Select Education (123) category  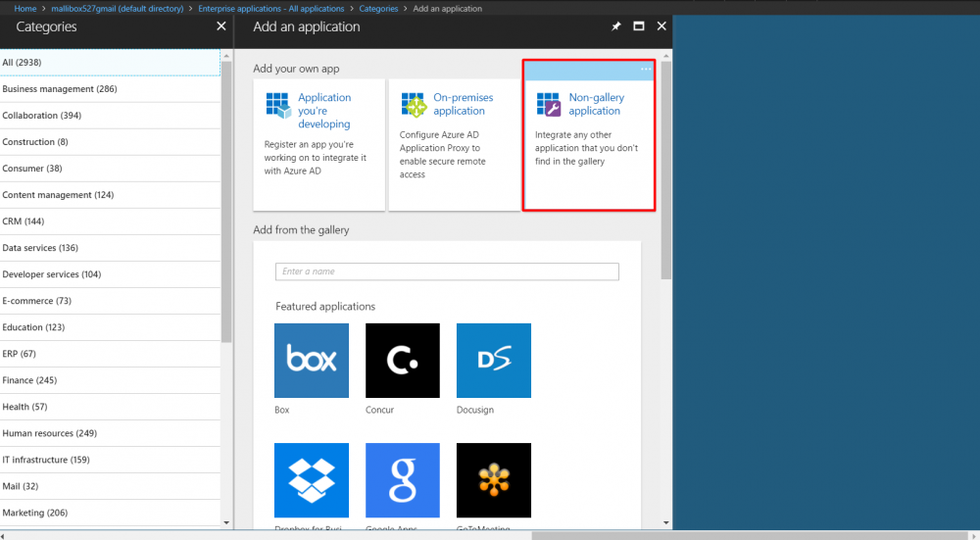click(x=110, y=327)
